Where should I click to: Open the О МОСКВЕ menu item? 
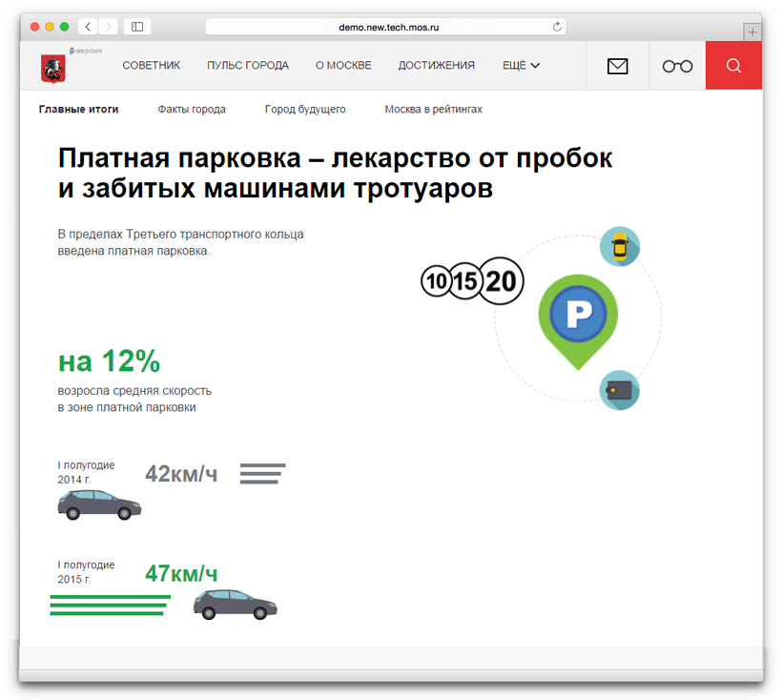(x=343, y=65)
